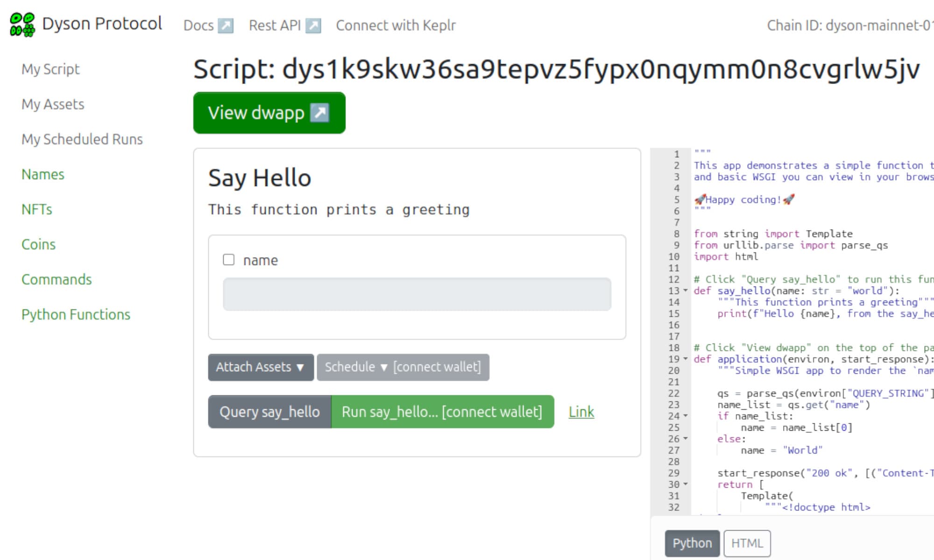Click Connect with Keplr in the header
Image resolution: width=934 pixels, height=560 pixels.
[x=396, y=25]
